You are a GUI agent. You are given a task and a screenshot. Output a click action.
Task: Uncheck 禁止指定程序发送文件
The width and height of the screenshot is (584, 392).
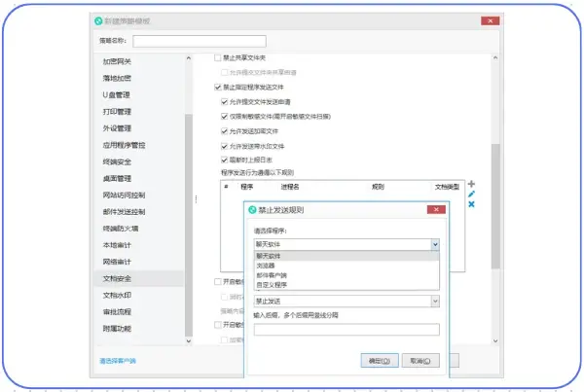coord(217,88)
